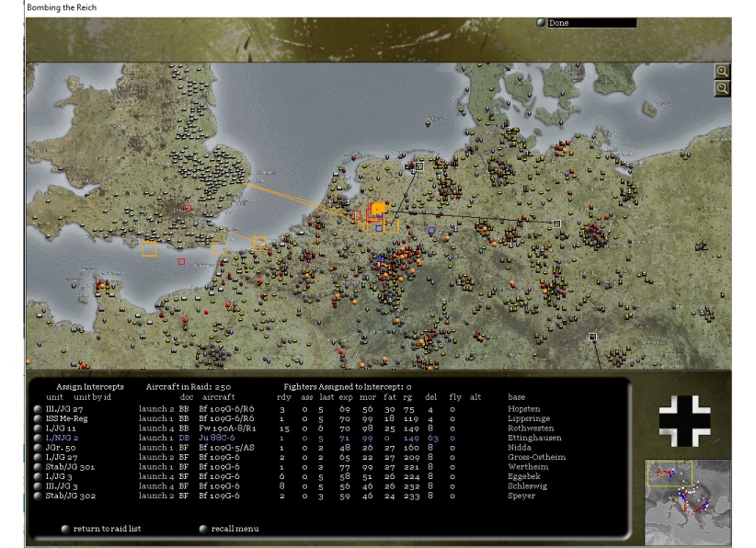Click the mor column header
Screen dimensions: 756x548
tap(367, 397)
